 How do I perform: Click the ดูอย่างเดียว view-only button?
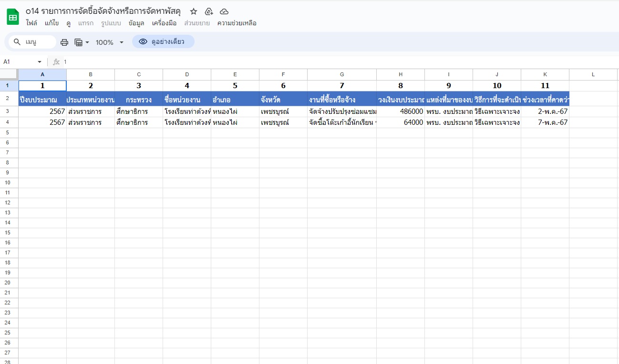[163, 42]
